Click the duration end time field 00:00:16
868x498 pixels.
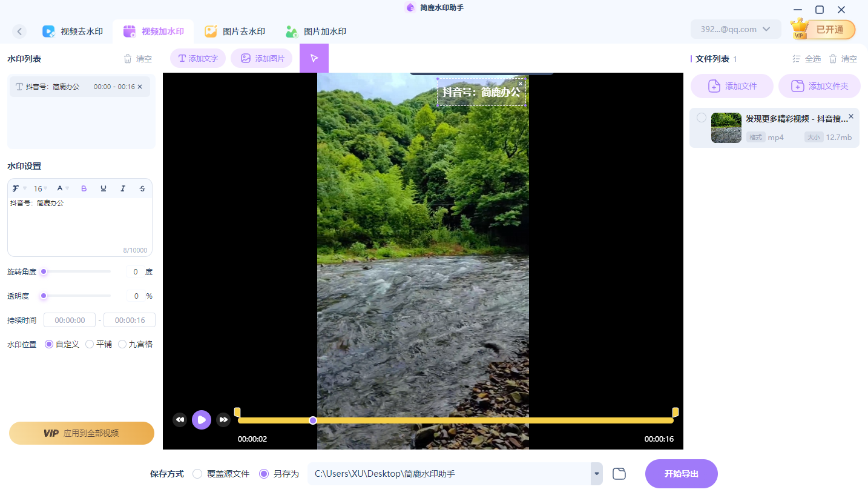(130, 320)
